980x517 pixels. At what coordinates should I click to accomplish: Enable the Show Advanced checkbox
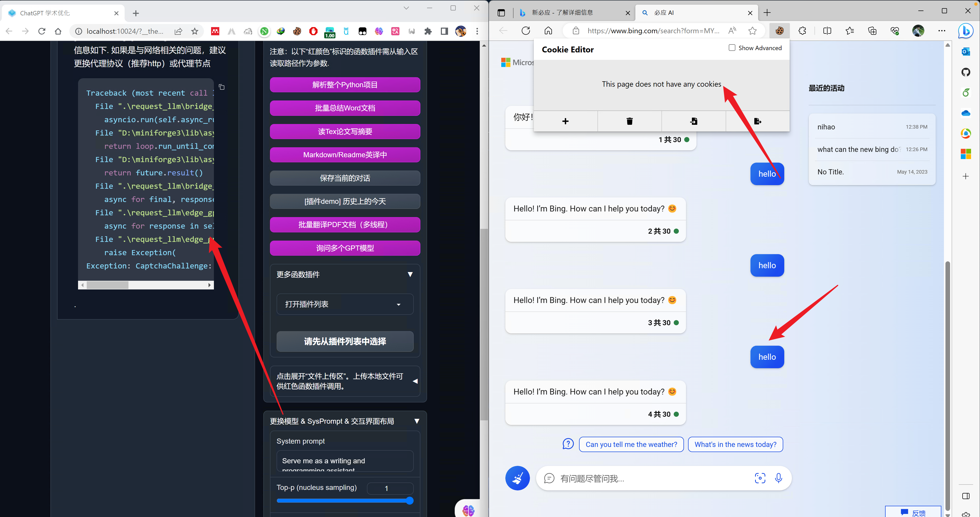tap(731, 48)
